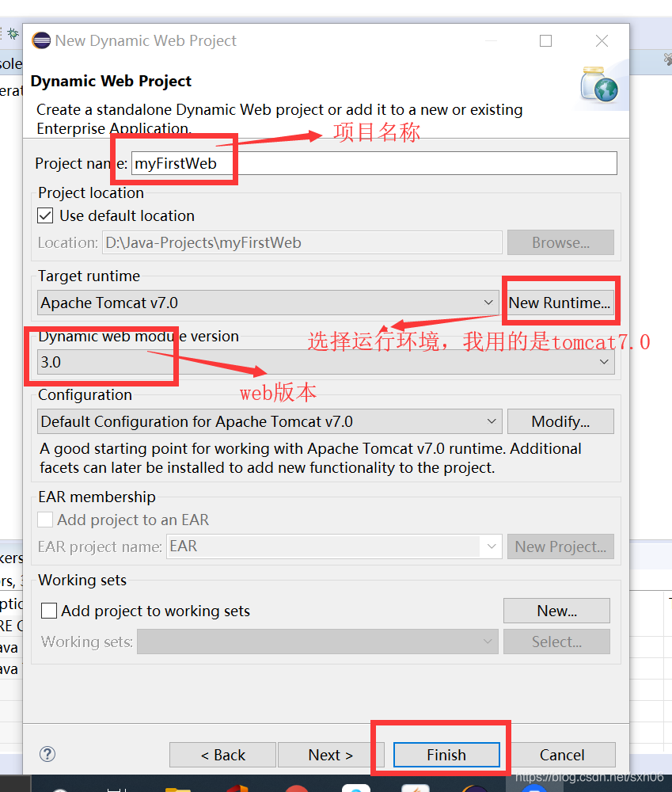Click the Project name input field
The image size is (672, 792).
point(374,163)
